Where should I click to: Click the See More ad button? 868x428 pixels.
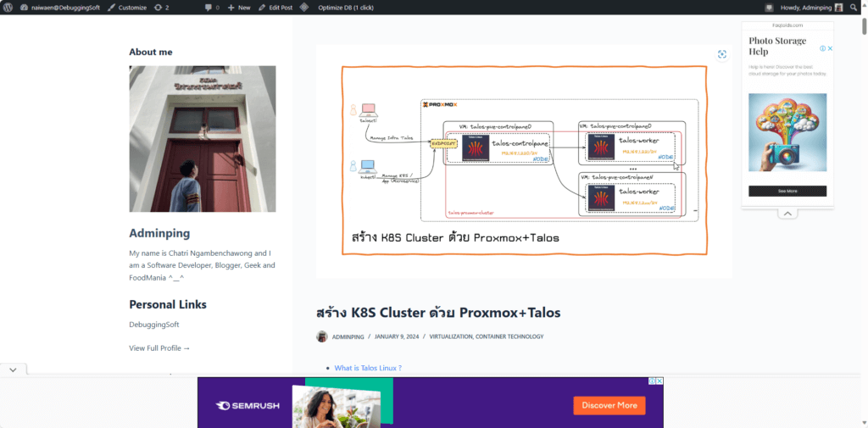787,191
